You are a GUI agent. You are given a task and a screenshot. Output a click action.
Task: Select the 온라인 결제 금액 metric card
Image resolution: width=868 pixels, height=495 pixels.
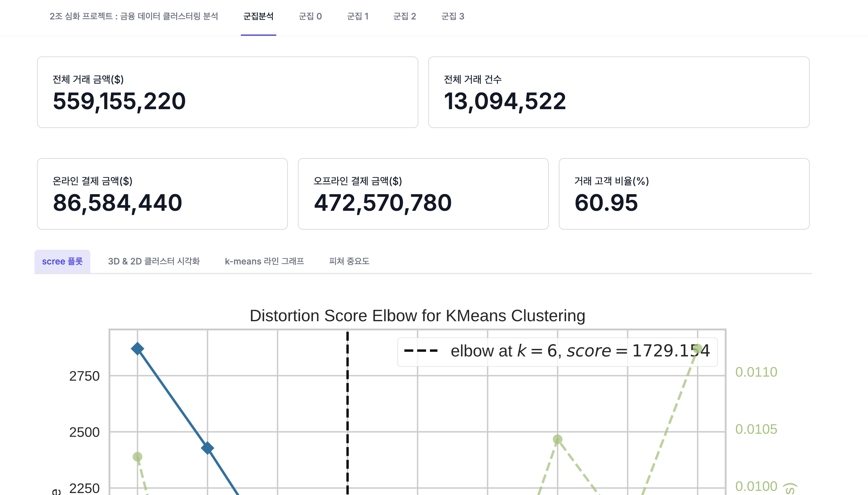162,194
